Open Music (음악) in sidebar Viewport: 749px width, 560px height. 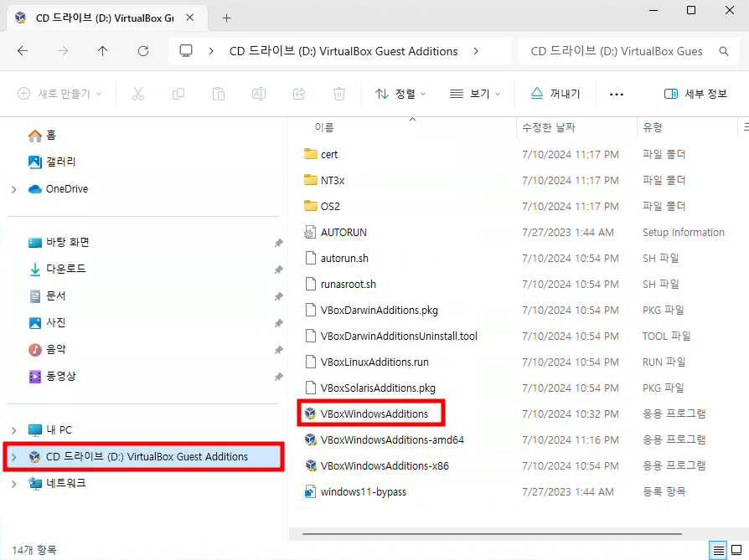[47, 349]
